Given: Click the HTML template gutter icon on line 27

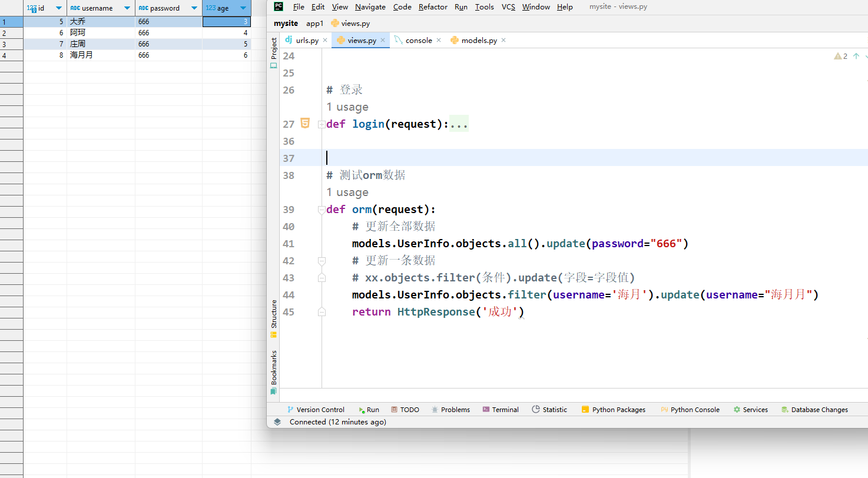Looking at the screenshot, I should 305,123.
